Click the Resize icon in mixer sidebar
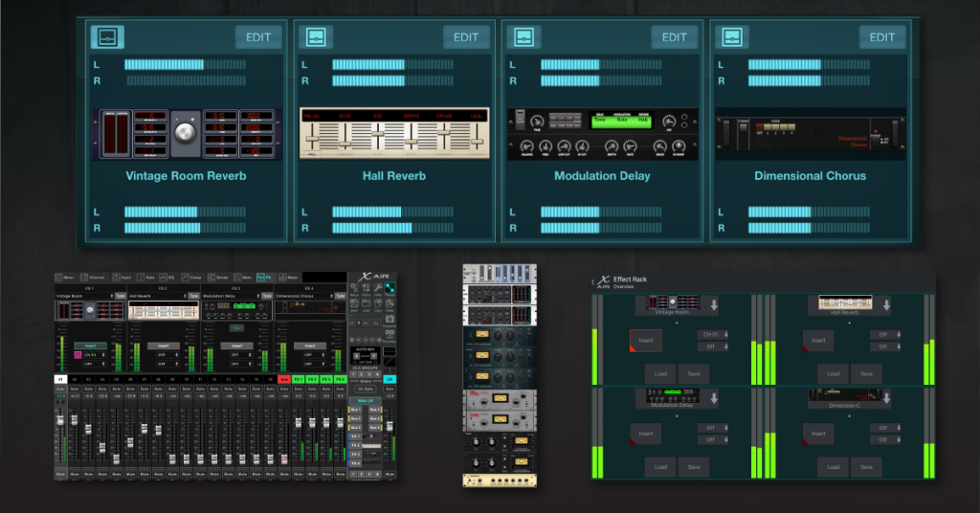This screenshot has width=980, height=513. [390, 288]
